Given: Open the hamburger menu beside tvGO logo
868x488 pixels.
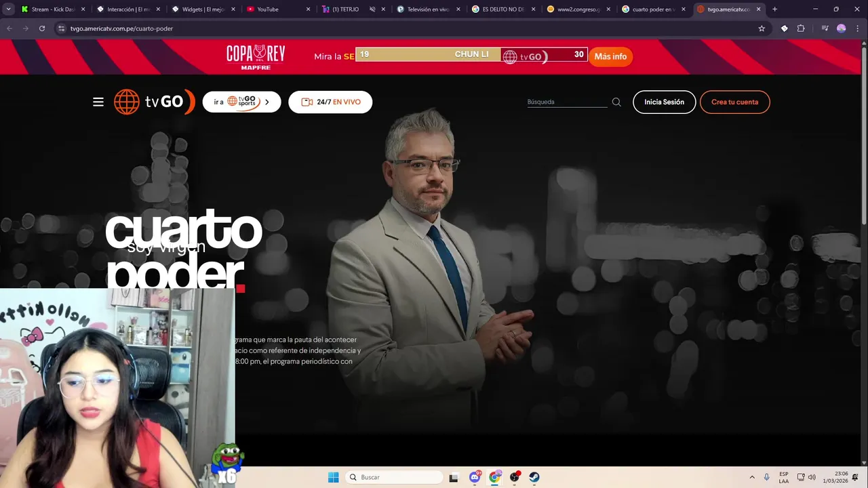Looking at the screenshot, I should 98,102.
